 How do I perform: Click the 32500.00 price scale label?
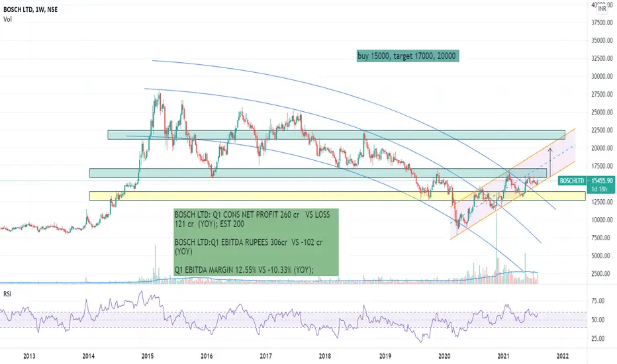[x=602, y=58]
